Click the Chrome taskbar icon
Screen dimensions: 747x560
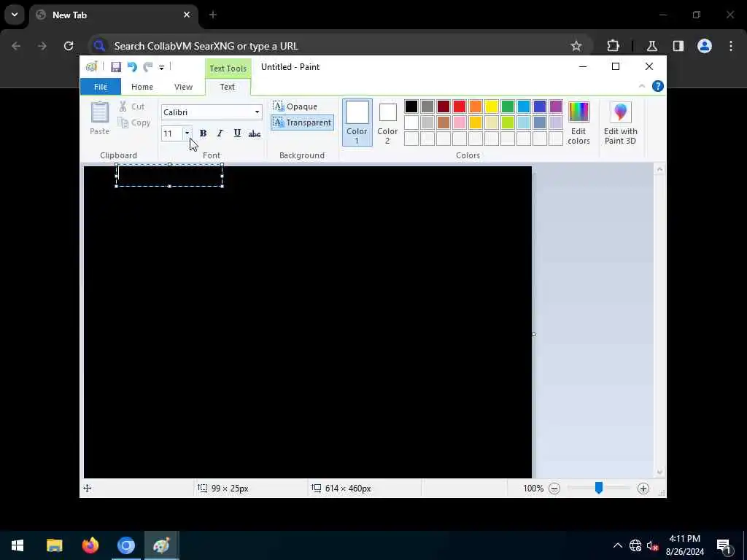126,545
